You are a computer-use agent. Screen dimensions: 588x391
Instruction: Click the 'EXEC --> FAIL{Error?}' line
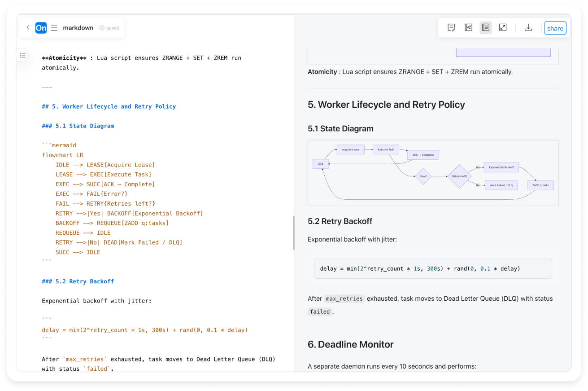coord(91,194)
